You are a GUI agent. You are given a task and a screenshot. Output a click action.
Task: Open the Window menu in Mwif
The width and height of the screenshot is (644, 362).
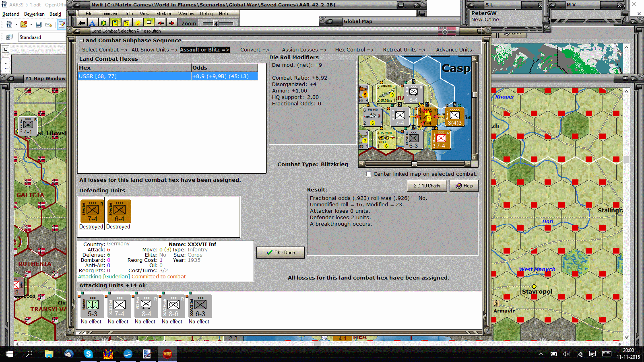(186, 14)
